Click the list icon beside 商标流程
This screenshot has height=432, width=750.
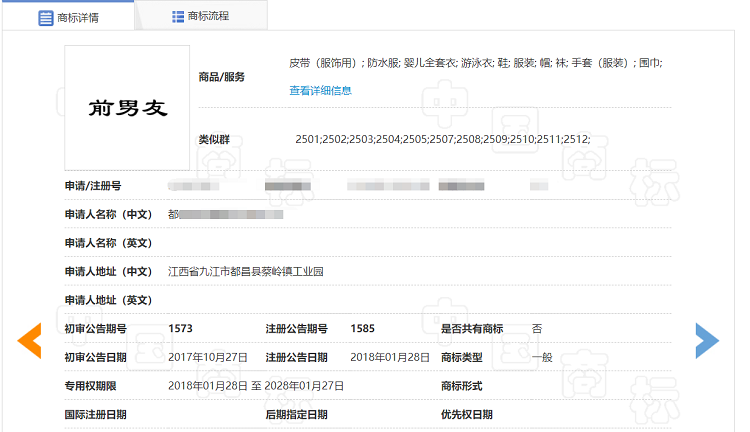point(177,17)
